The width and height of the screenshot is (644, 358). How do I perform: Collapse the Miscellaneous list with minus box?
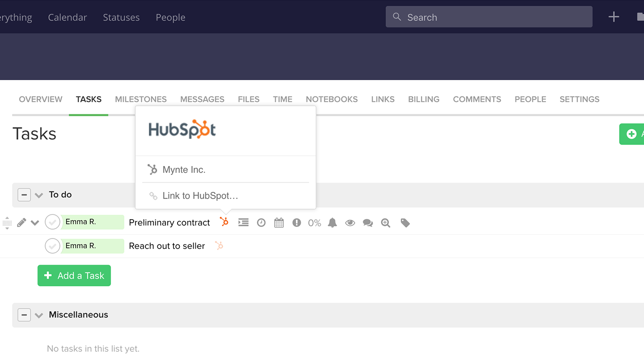[x=24, y=315]
